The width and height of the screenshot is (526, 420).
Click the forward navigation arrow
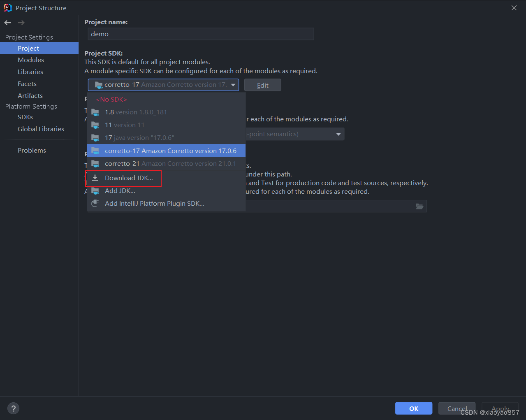(x=21, y=23)
